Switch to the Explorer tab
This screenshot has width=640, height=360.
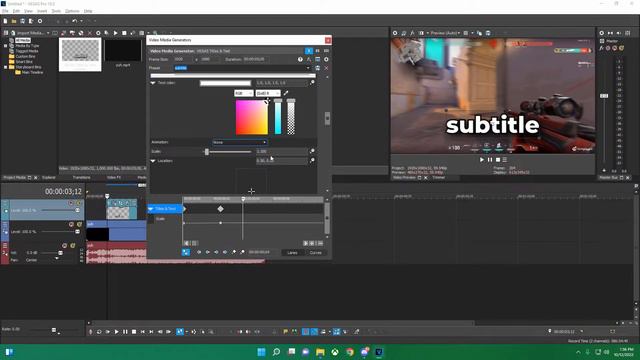pos(49,178)
